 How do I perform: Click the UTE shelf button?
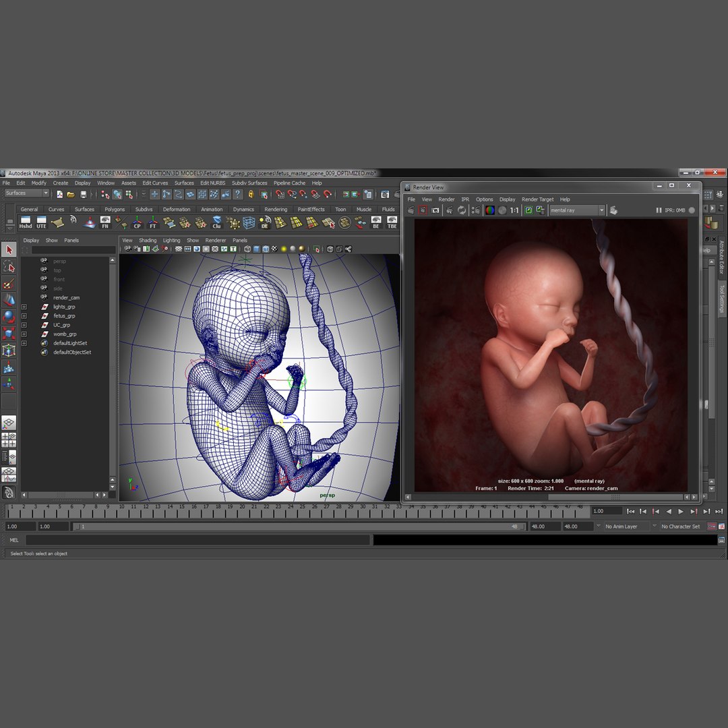[41, 222]
